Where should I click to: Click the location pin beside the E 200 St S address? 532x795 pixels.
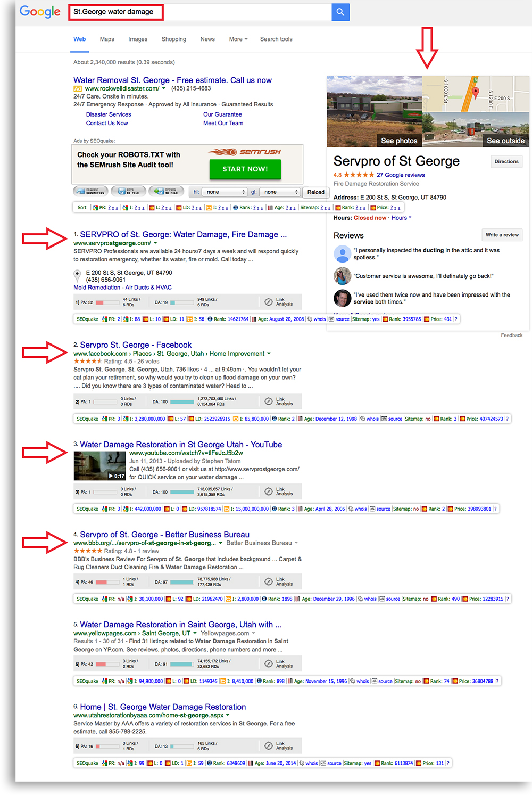point(78,275)
